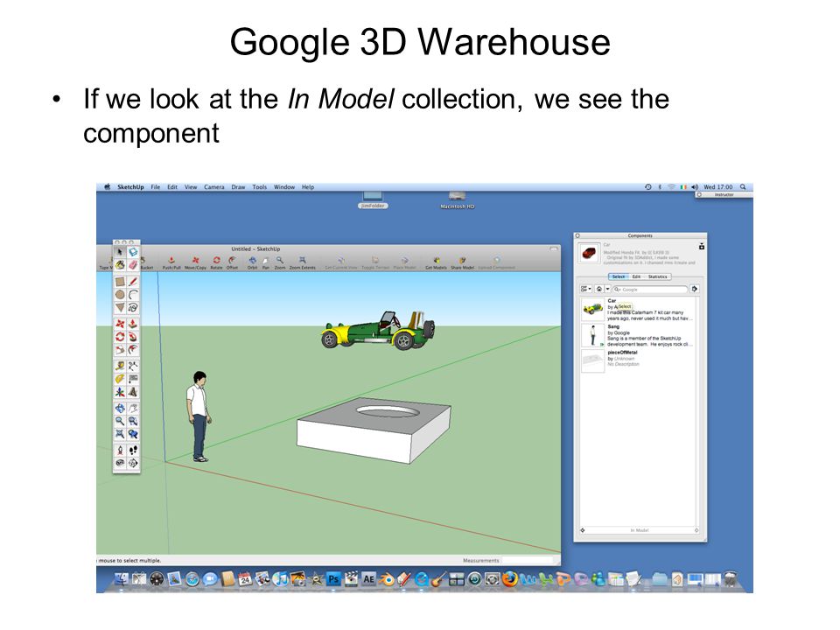Click Push/Pull in the Untitled window toolbar
Screen dimensions: 840x630
171,262
